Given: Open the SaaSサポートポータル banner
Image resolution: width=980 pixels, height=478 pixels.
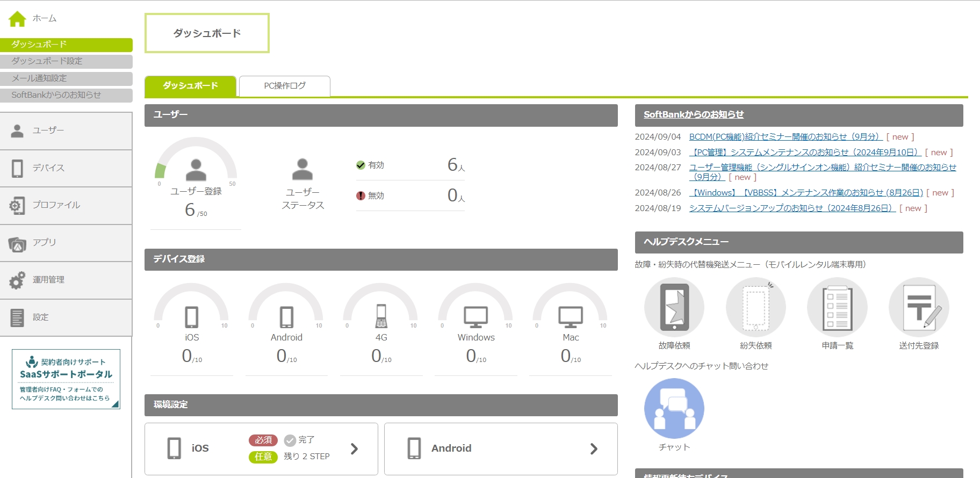Looking at the screenshot, I should point(66,379).
